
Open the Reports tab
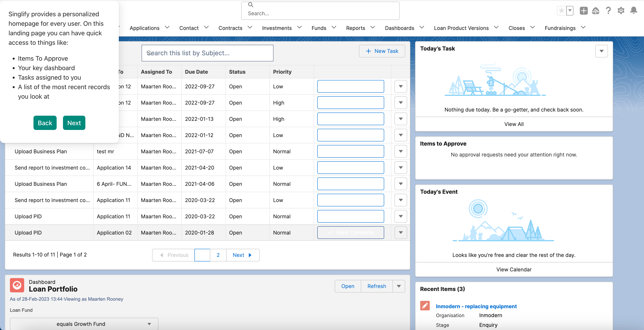pyautogui.click(x=355, y=28)
